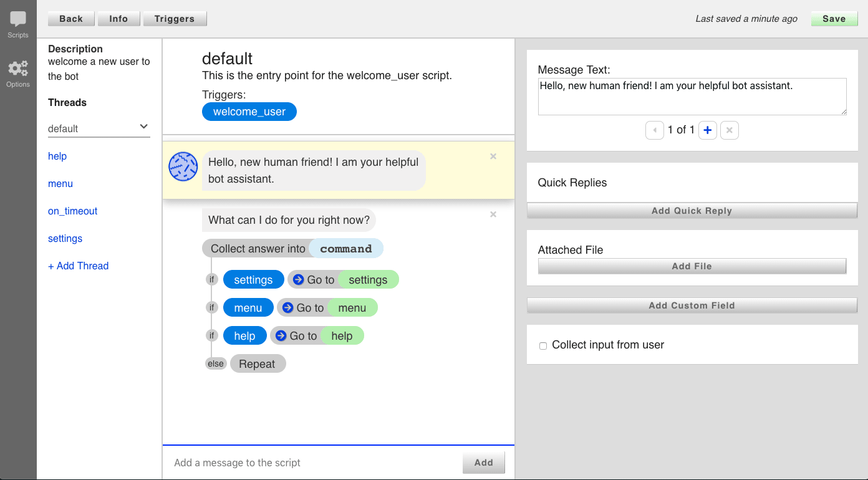Image resolution: width=868 pixels, height=480 pixels.
Task: Add a message variation with the plus icon
Action: 707,130
